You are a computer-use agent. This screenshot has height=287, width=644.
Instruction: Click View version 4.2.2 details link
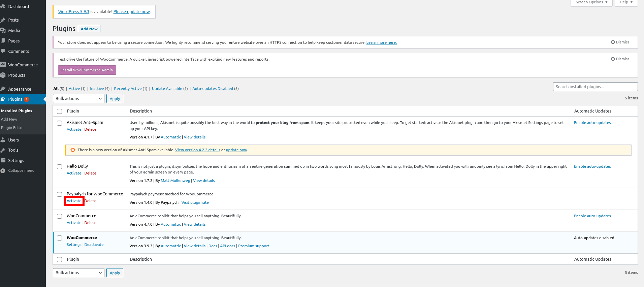pos(198,150)
